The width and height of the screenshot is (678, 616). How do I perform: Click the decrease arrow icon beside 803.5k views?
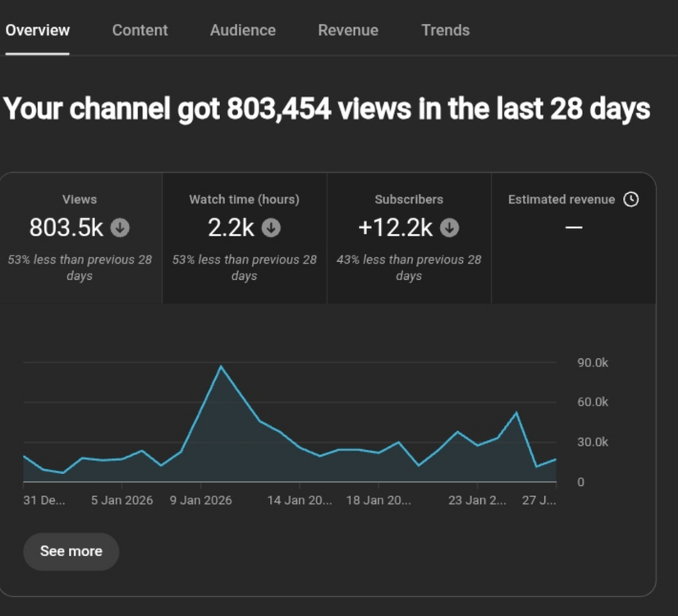click(x=120, y=228)
